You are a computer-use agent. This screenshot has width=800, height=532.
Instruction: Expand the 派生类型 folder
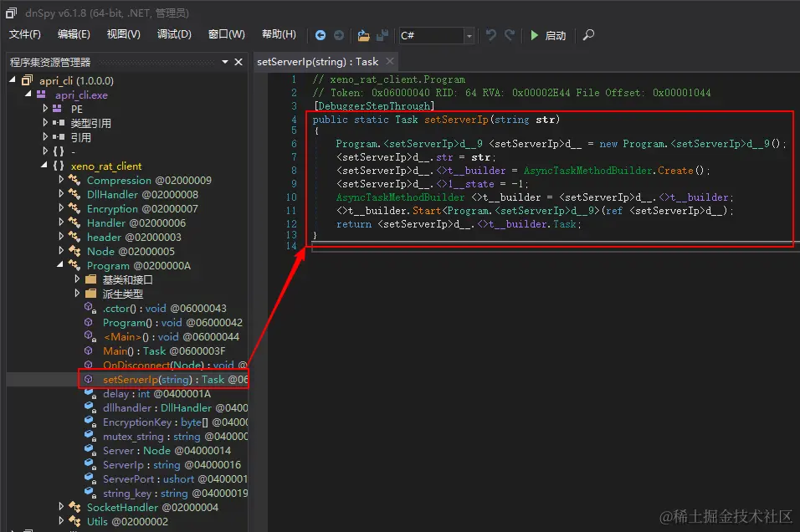click(x=76, y=294)
